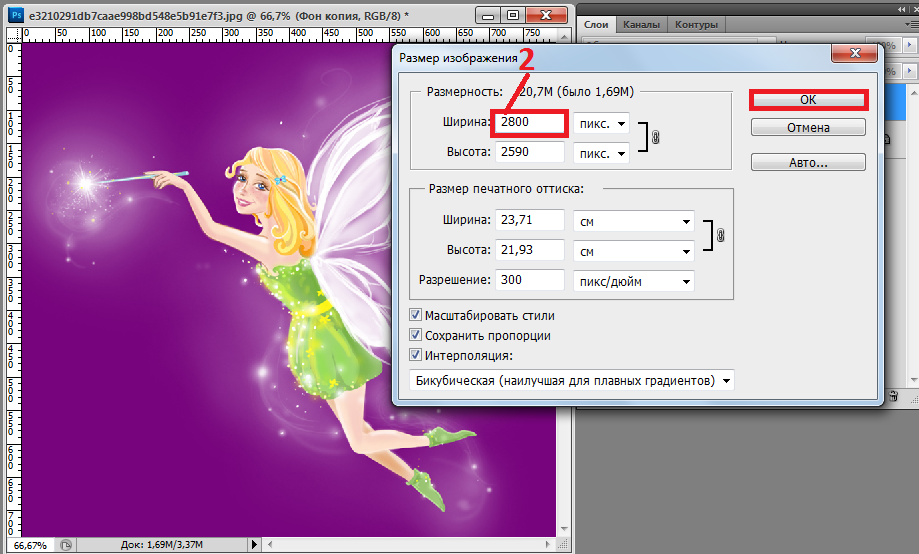Open the Бикубическая interpolation method dropdown
This screenshot has width=919, height=554.
point(572,380)
